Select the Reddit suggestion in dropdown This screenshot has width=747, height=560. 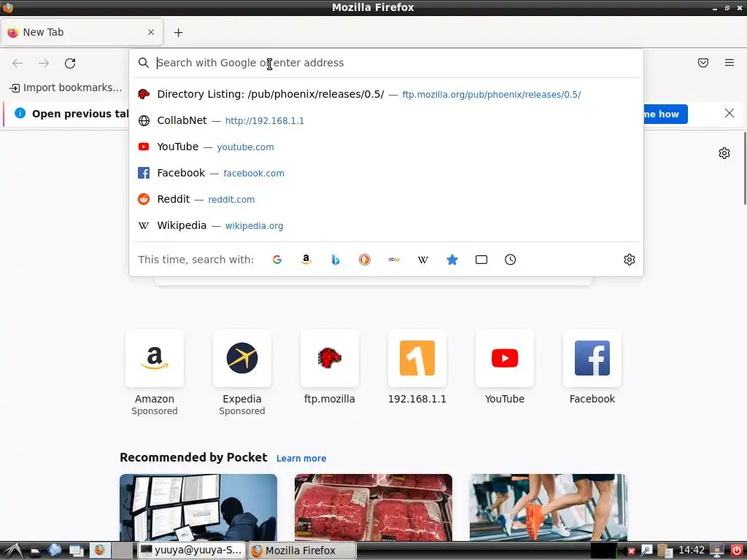tap(386, 199)
